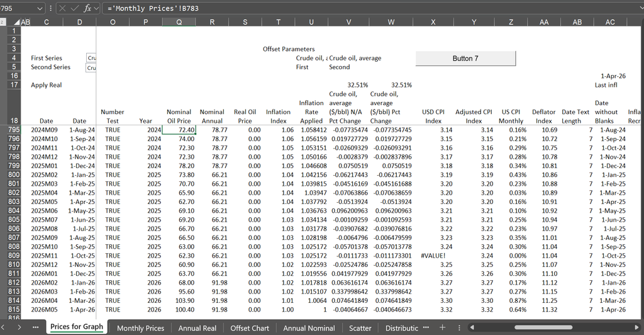Select column header Q
The image size is (644, 335).
point(179,22)
